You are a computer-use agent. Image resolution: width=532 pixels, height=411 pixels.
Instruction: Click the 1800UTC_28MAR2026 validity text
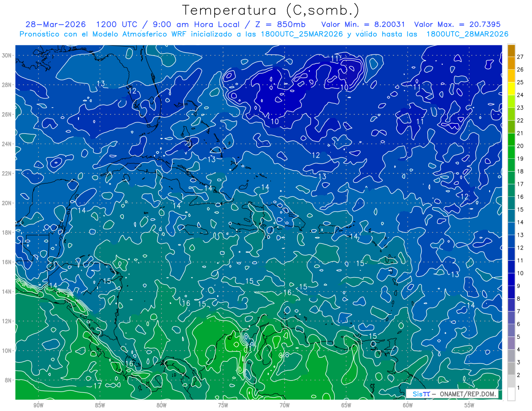pos(467,34)
